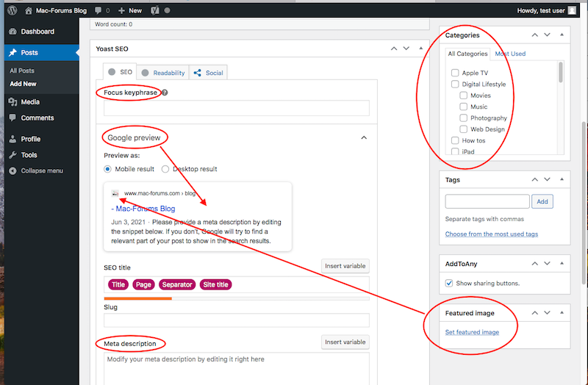Click the Collapse menu arrow icon

tap(12, 171)
